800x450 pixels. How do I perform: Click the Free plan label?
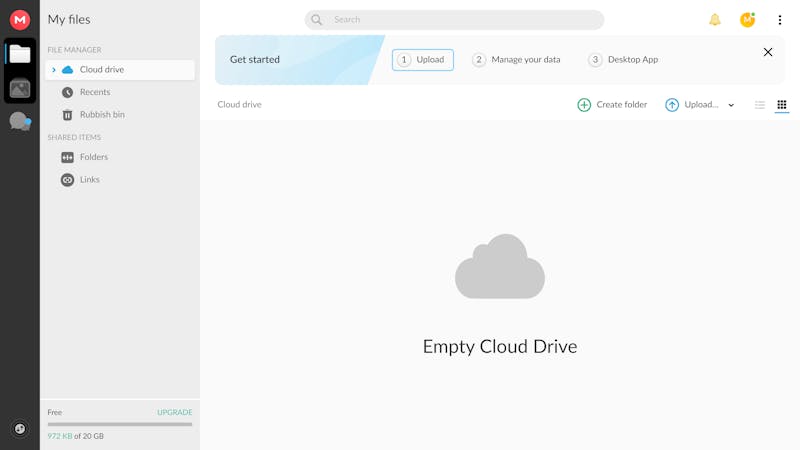tap(55, 412)
